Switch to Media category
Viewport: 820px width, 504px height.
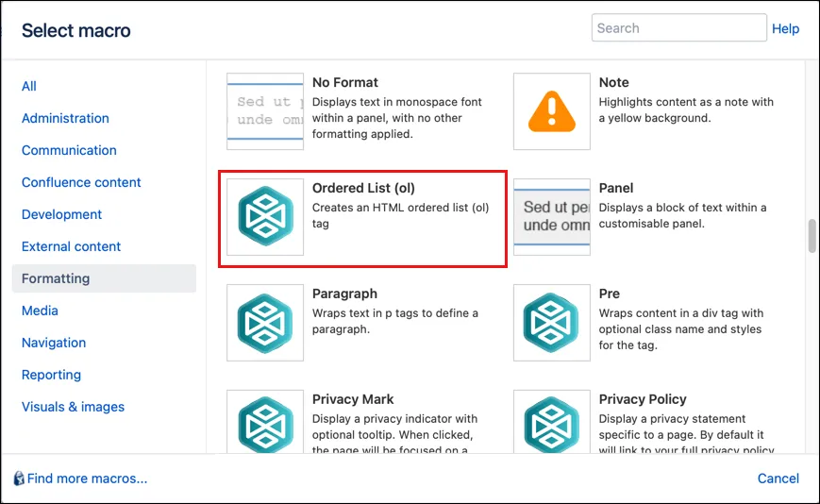tap(40, 311)
